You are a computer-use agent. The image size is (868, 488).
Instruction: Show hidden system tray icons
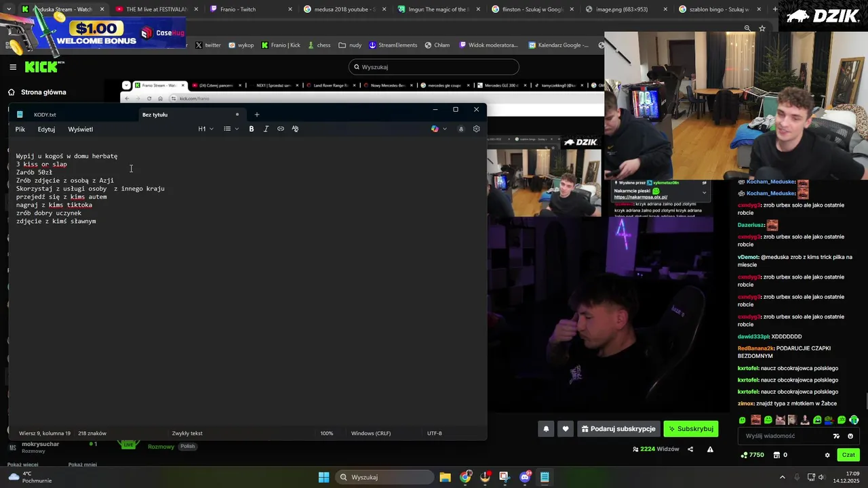click(x=783, y=477)
